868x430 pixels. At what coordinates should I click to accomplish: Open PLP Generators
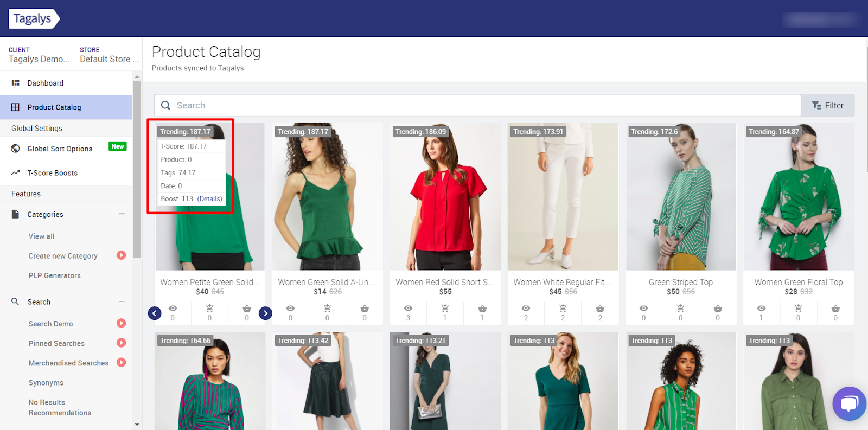54,275
